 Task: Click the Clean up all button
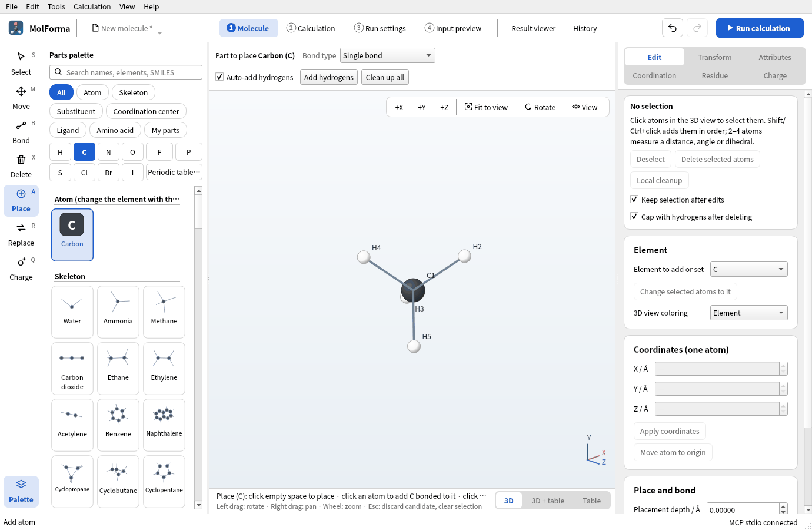(385, 77)
